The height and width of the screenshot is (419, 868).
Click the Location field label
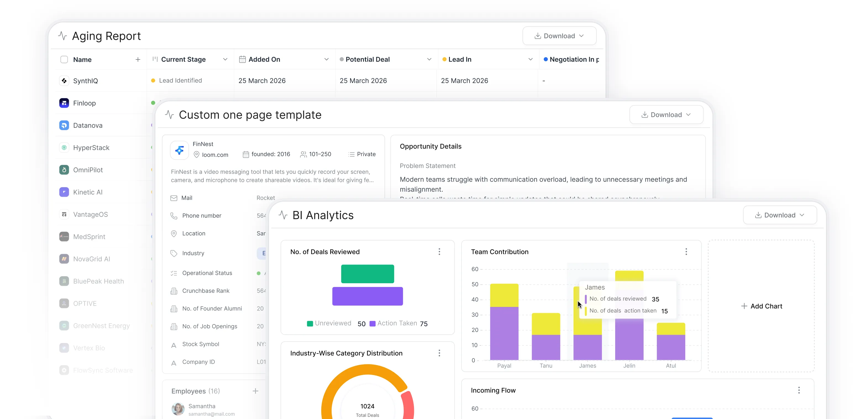194,233
